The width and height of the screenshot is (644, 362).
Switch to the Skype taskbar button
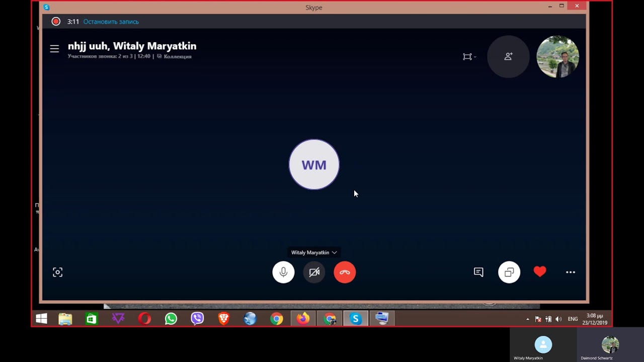(x=356, y=319)
